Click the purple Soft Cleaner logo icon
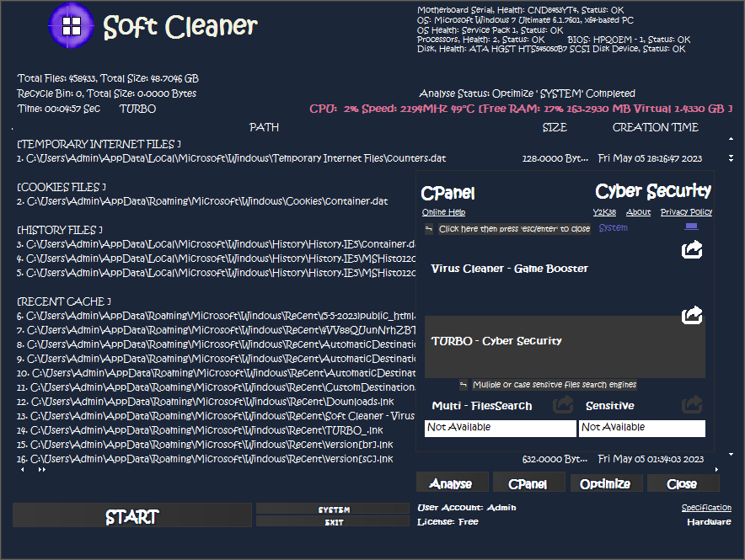Screen dimensions: 745x560 coord(72,25)
